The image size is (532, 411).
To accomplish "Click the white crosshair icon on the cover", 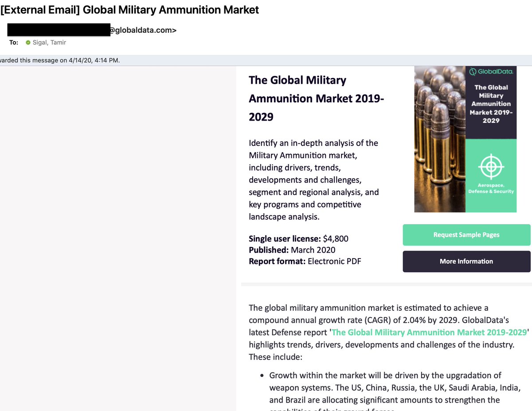I will click(491, 167).
